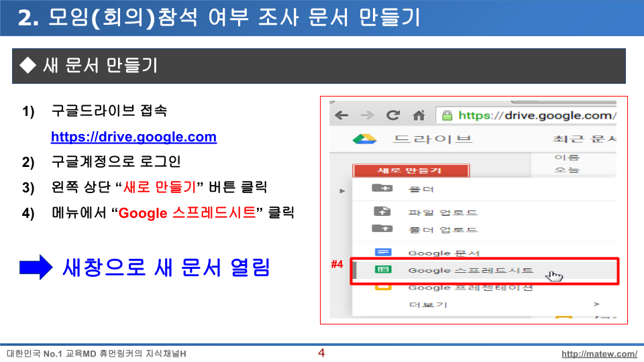This screenshot has height=362, width=644.
Task: Click the browser home icon
Action: [x=419, y=115]
